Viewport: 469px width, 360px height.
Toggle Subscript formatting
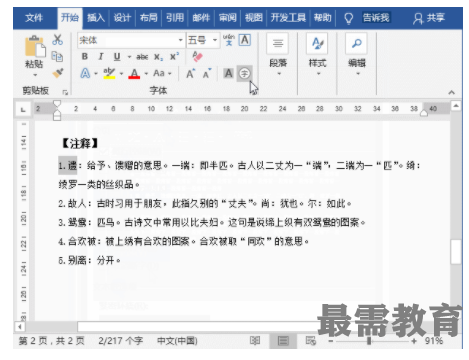158,57
